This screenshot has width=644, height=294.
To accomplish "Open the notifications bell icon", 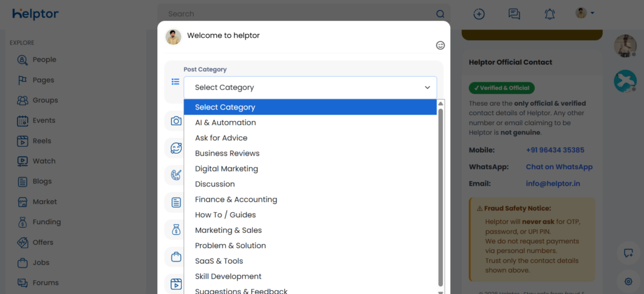I will pyautogui.click(x=550, y=14).
